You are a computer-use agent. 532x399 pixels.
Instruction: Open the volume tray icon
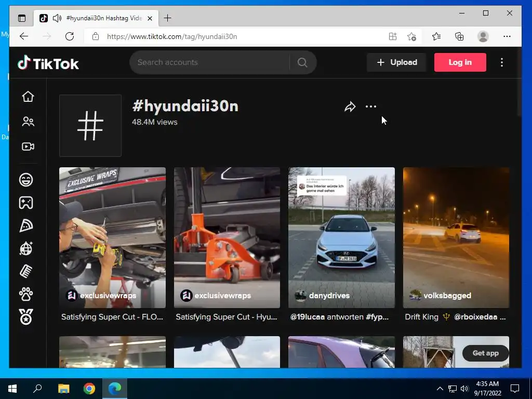(x=464, y=389)
